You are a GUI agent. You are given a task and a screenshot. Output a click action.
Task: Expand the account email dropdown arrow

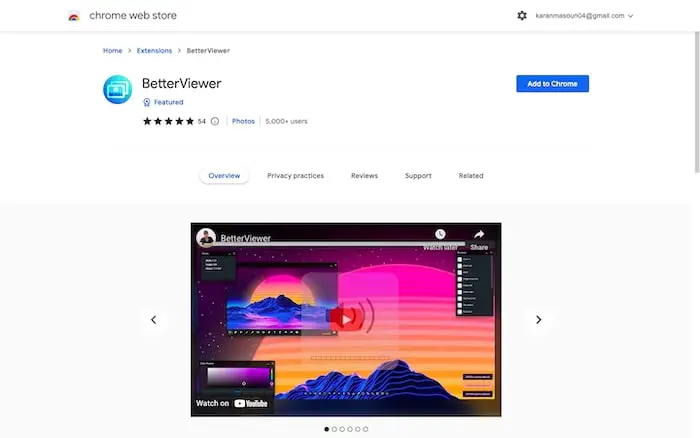click(x=630, y=16)
